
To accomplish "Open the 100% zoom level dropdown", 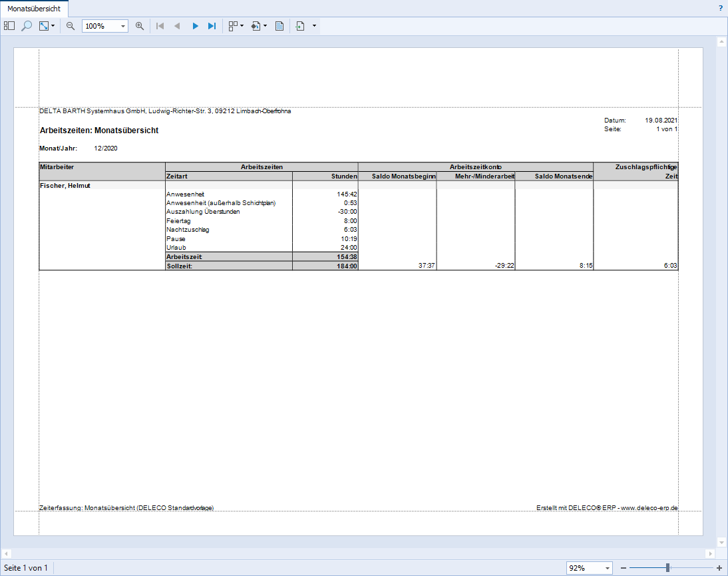I will click(x=123, y=26).
